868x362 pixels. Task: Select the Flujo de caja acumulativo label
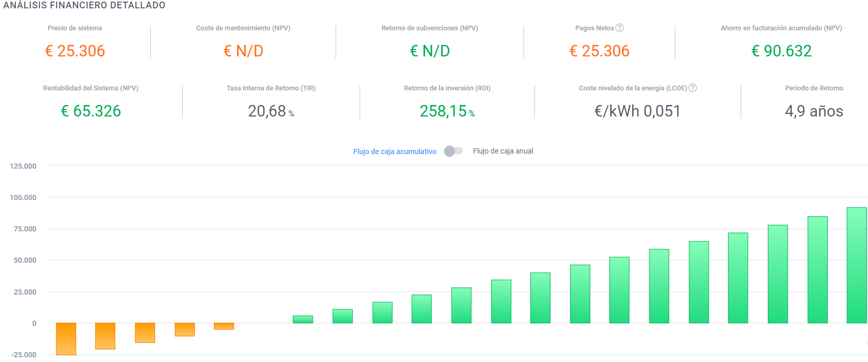[x=395, y=151]
